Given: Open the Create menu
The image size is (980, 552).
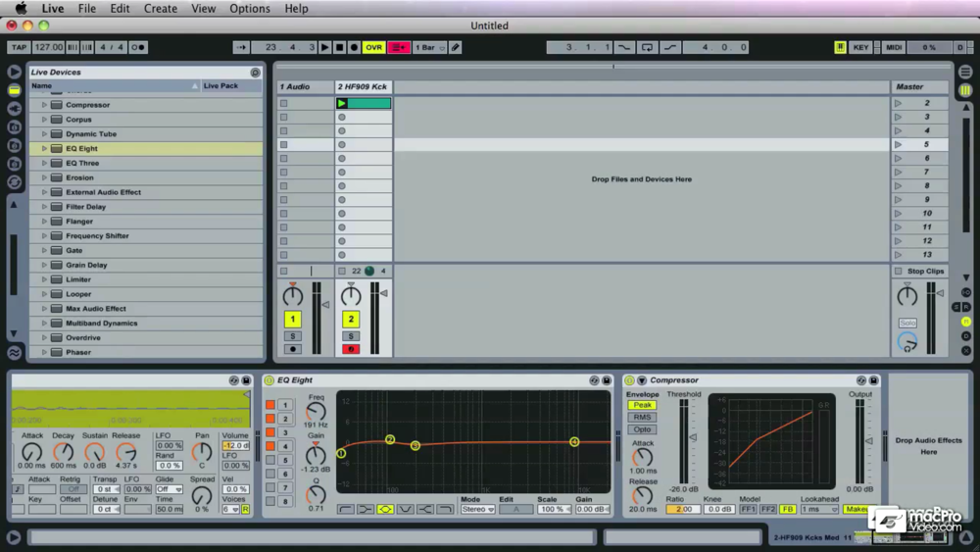Looking at the screenshot, I should [x=161, y=8].
